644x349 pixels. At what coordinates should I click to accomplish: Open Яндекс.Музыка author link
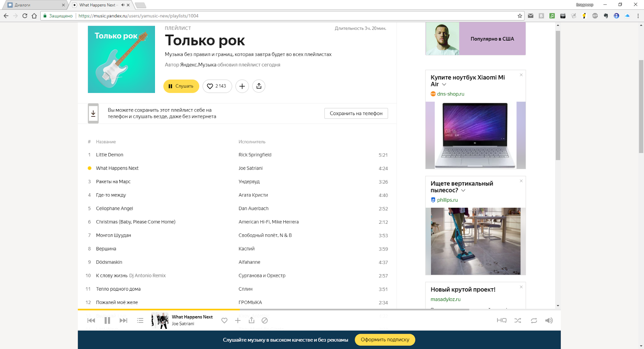point(198,65)
